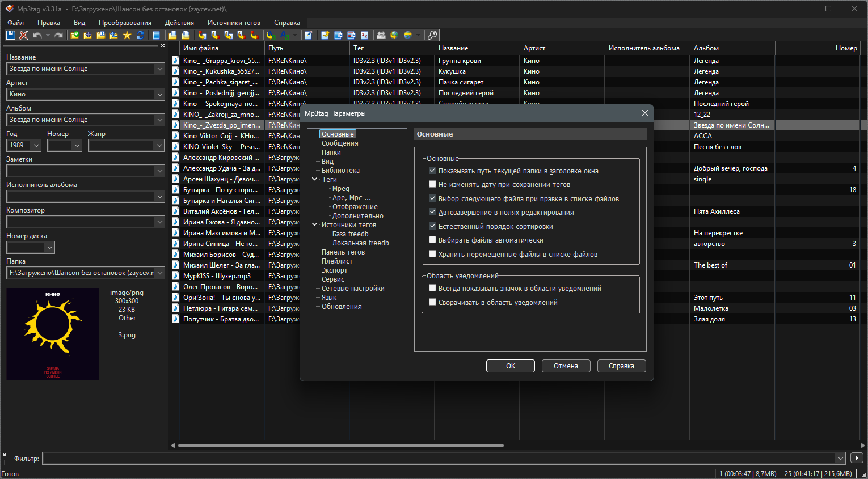Click into the Фильтр input field

440,458
